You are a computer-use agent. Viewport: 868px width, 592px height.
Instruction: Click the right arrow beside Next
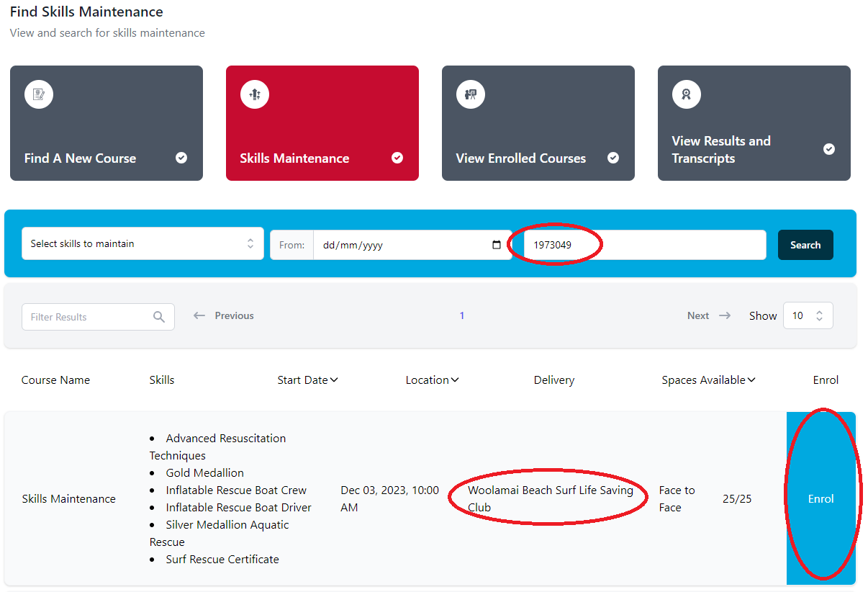(x=725, y=315)
